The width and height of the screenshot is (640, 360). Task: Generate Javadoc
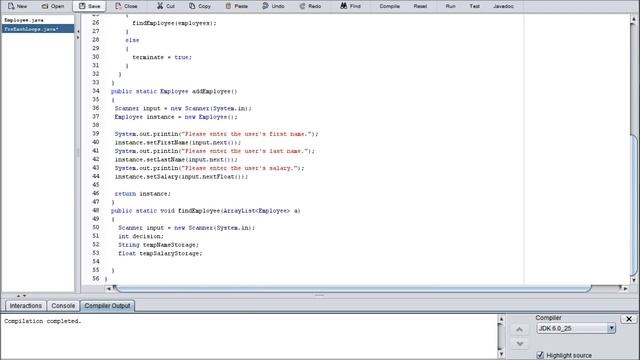[x=503, y=6]
